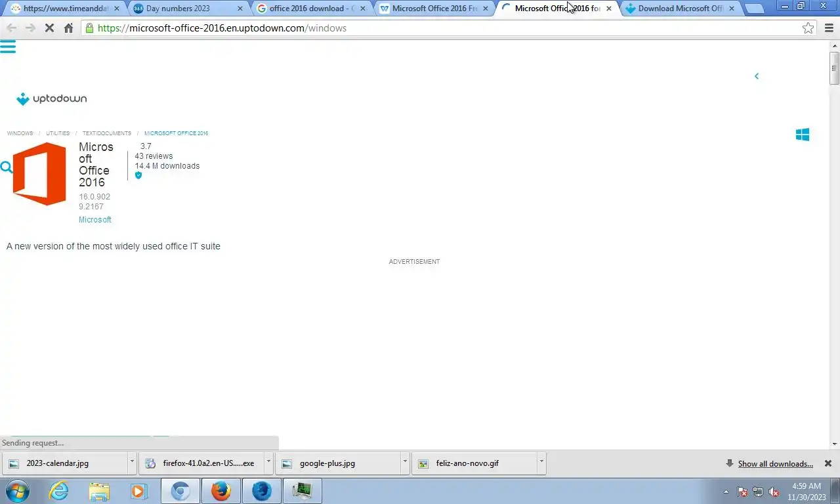Click the Action Center flag icon
This screenshot has height=504, width=840.
pyautogui.click(x=742, y=492)
